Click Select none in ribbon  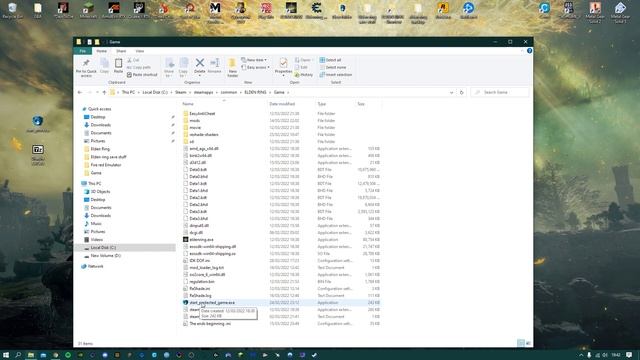click(x=333, y=67)
